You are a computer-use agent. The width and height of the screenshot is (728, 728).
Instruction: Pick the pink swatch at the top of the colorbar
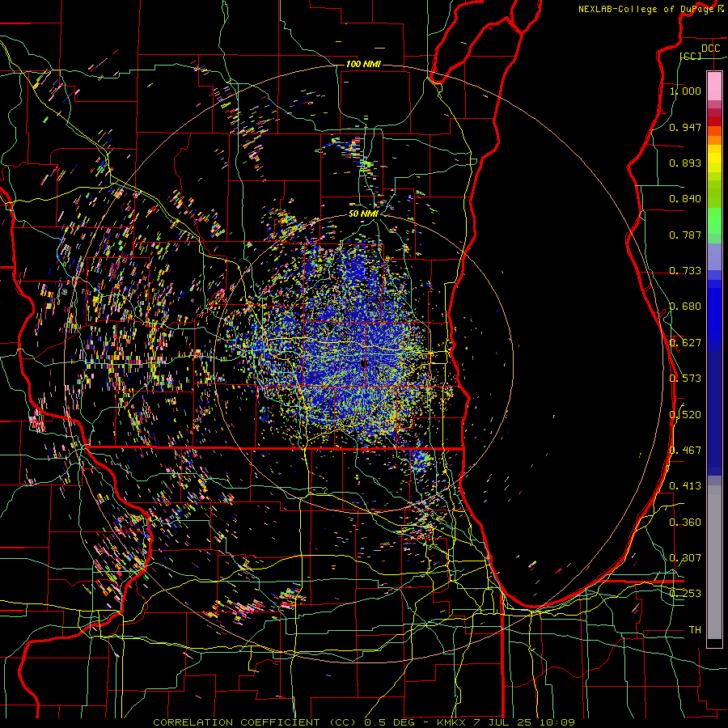(714, 86)
